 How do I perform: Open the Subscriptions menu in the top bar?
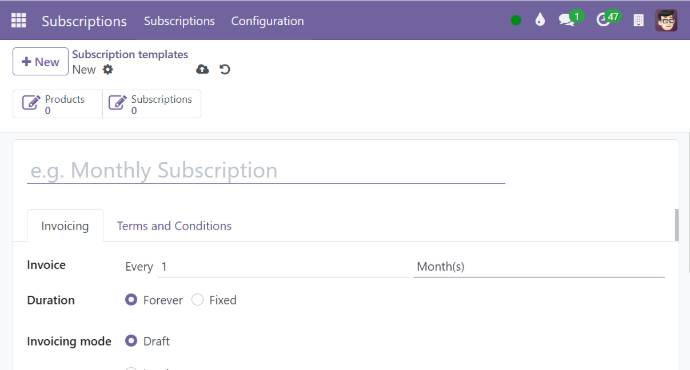[179, 21]
